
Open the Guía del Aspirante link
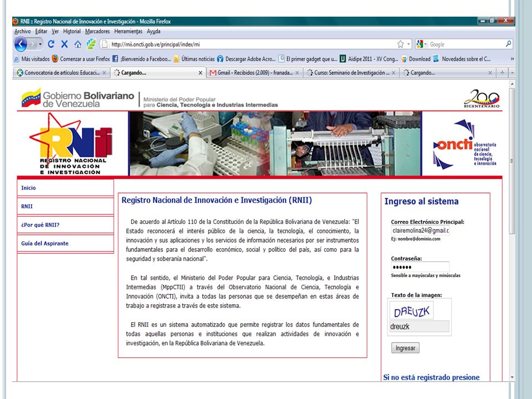(45, 243)
